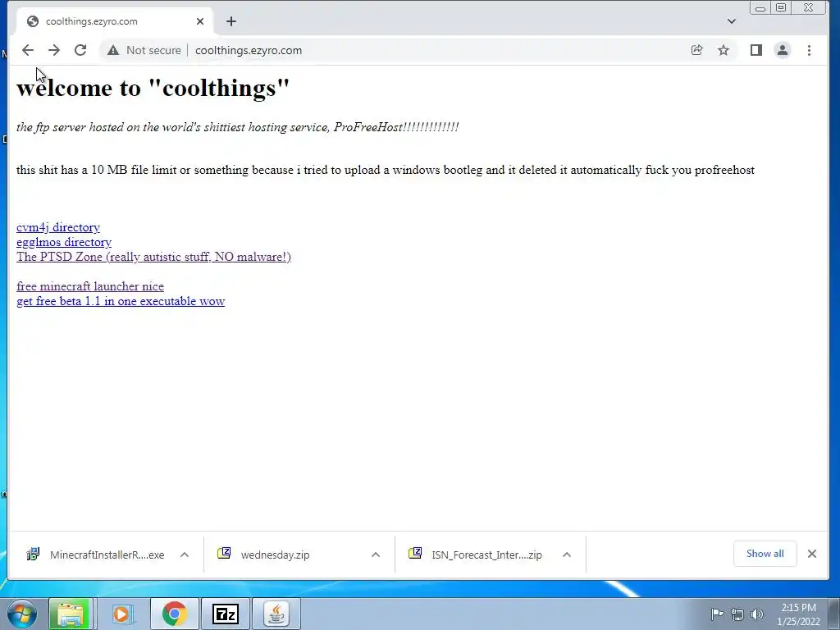The width and height of the screenshot is (840, 630).
Task: Open the Windows Start menu orb
Action: 22,614
